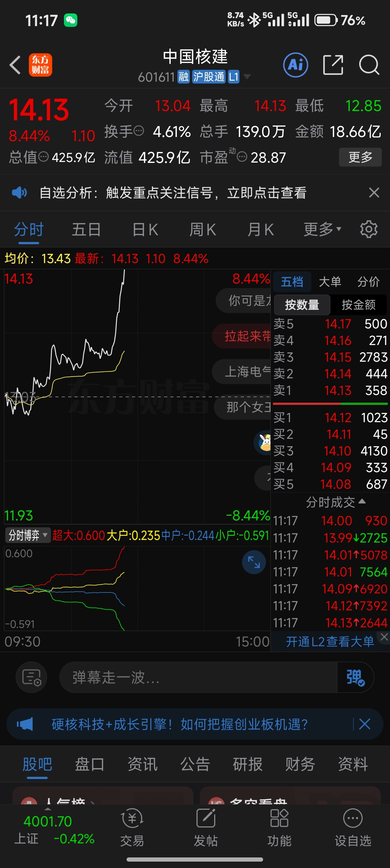Image resolution: width=390 pixels, height=868 pixels.
Task: Tap 设自选 add-to-watchlist icon
Action: 353,828
